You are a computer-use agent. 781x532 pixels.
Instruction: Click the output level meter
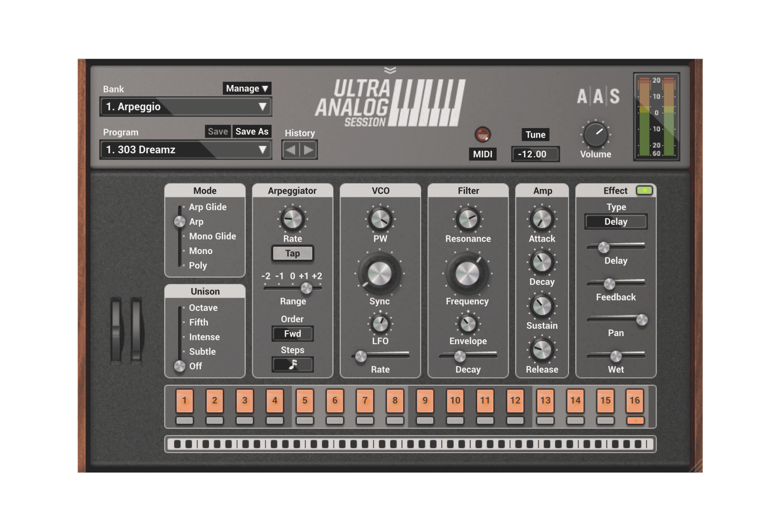pos(657,117)
